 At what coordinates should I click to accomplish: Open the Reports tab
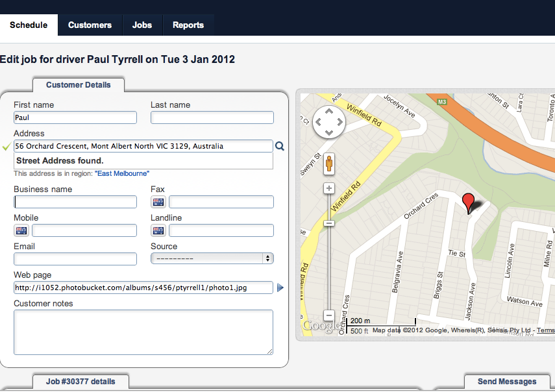(188, 25)
